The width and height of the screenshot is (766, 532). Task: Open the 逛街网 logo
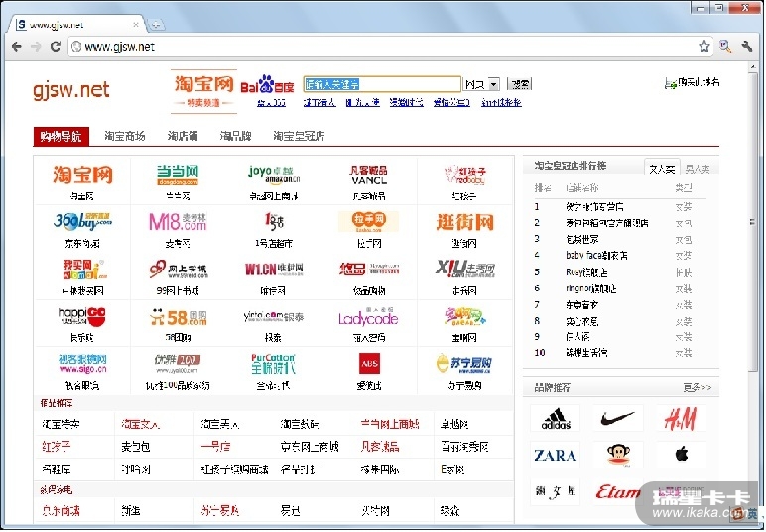464,222
